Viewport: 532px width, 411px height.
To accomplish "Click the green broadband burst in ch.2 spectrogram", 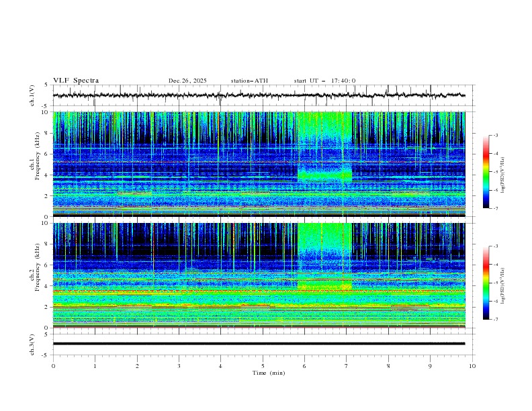I will (324, 256).
